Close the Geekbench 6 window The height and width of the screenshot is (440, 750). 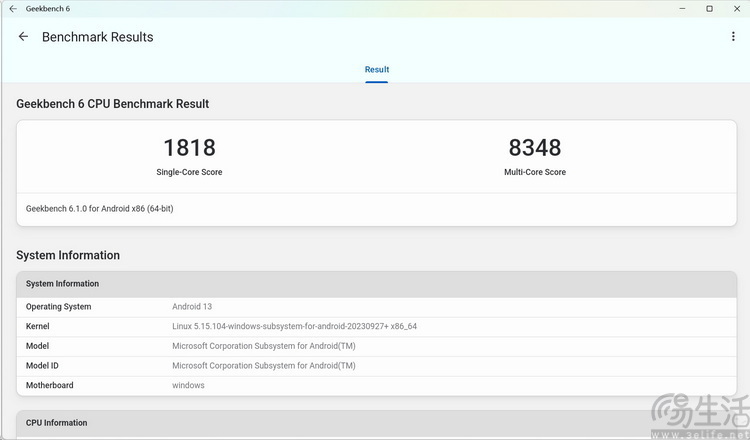click(737, 9)
